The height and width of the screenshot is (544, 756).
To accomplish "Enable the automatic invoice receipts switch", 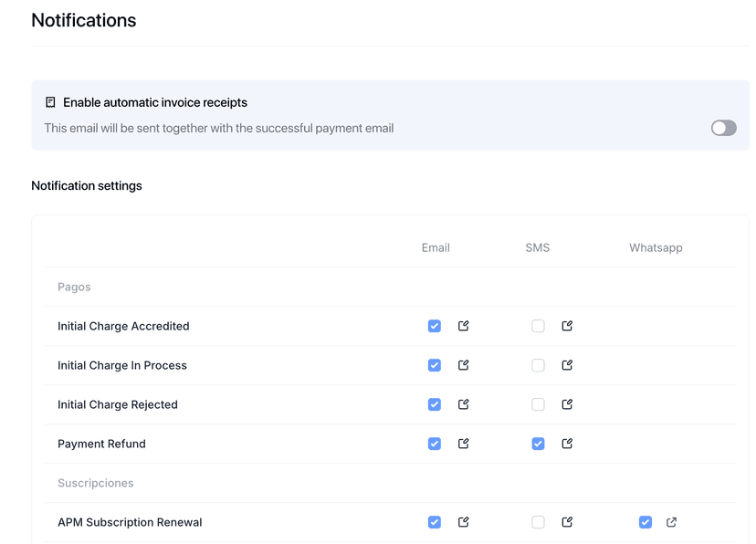I will (x=723, y=128).
